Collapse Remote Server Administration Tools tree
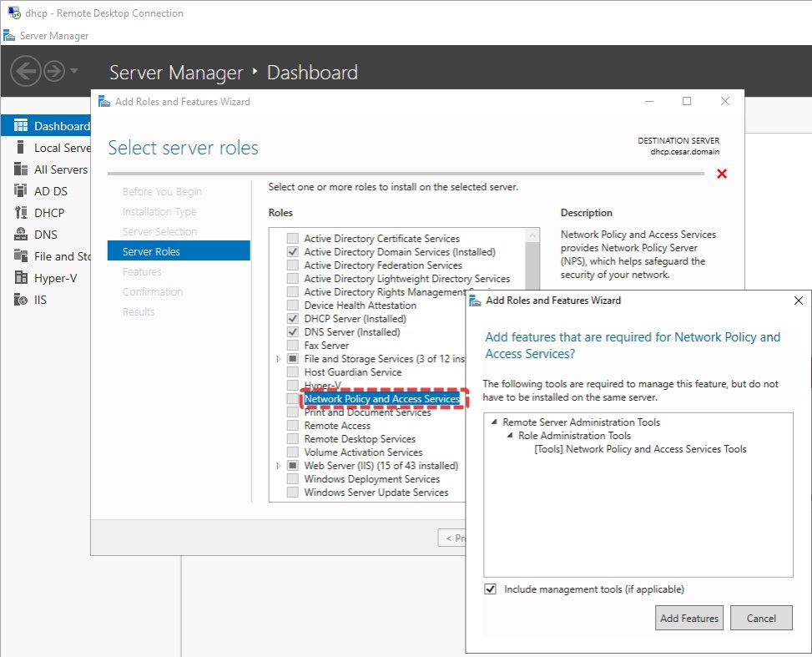This screenshot has height=657, width=812. click(x=495, y=422)
